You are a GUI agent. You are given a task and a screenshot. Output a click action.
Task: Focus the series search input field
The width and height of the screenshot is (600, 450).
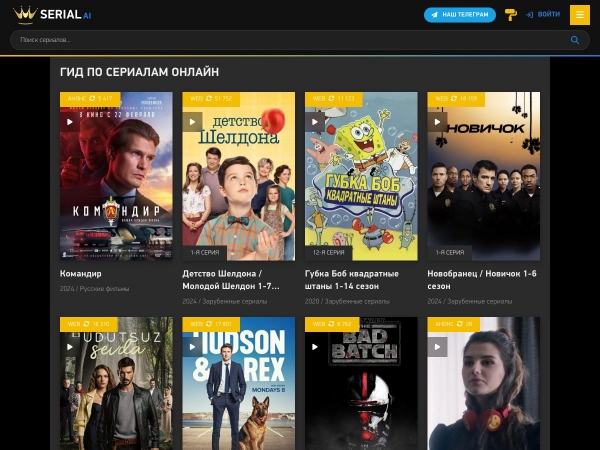click(x=290, y=40)
